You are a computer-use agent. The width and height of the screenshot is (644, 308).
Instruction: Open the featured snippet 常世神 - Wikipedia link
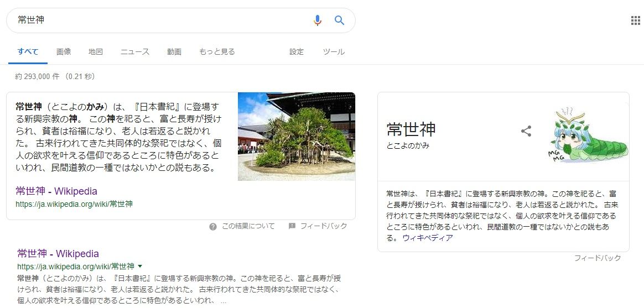click(x=56, y=191)
